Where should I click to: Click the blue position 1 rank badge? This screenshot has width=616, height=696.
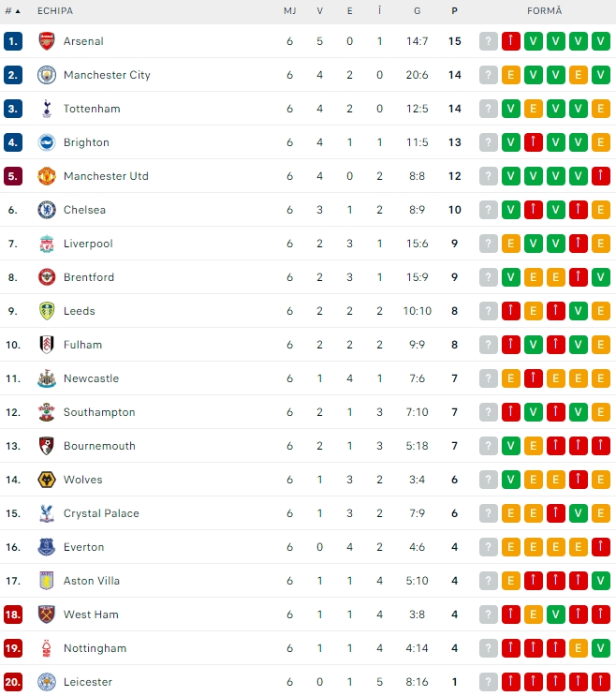[x=13, y=41]
